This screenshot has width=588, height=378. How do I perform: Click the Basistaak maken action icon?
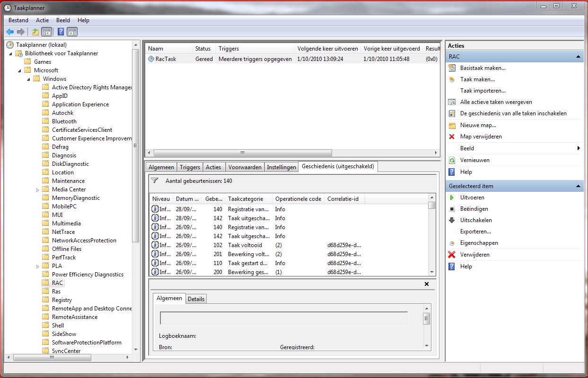452,68
